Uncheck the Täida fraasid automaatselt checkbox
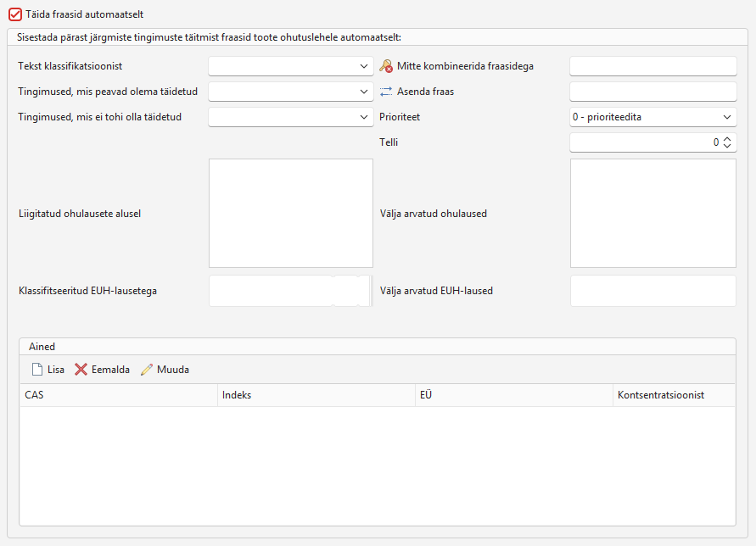Viewport: 756px width, 546px height. pos(15,14)
